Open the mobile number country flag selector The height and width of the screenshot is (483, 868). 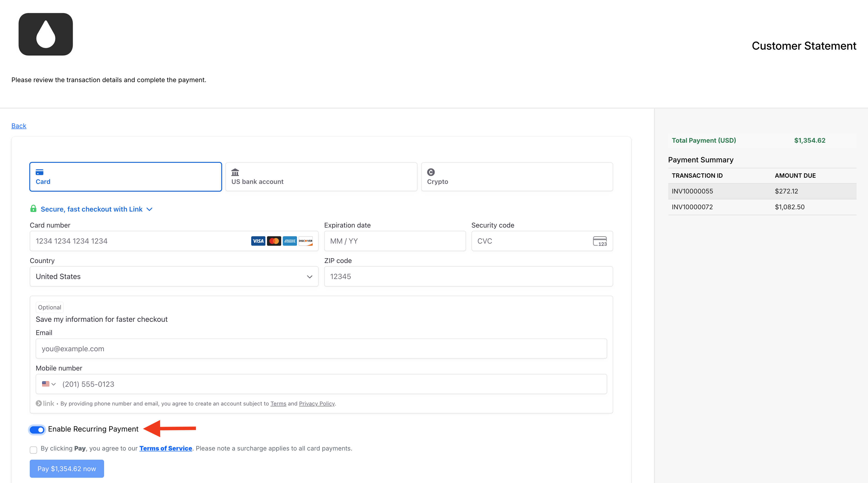(49, 384)
